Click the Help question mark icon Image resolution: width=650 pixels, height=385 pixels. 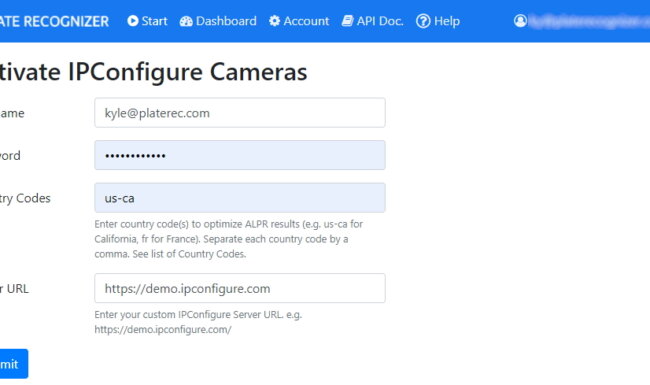point(423,21)
